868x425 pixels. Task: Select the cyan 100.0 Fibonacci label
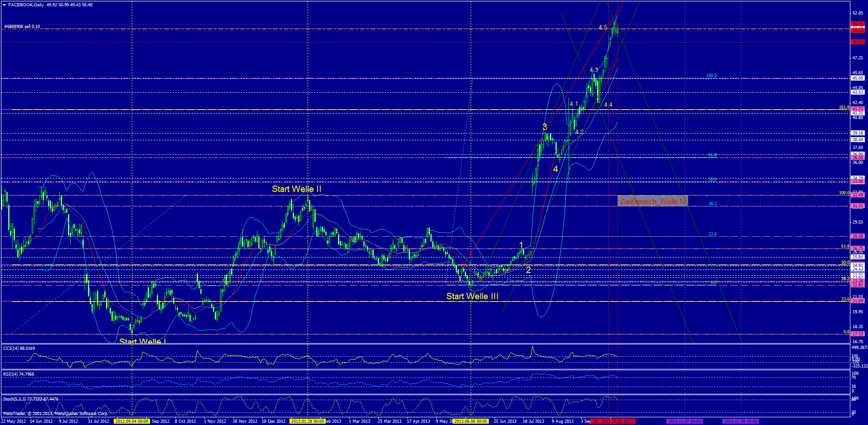711,76
